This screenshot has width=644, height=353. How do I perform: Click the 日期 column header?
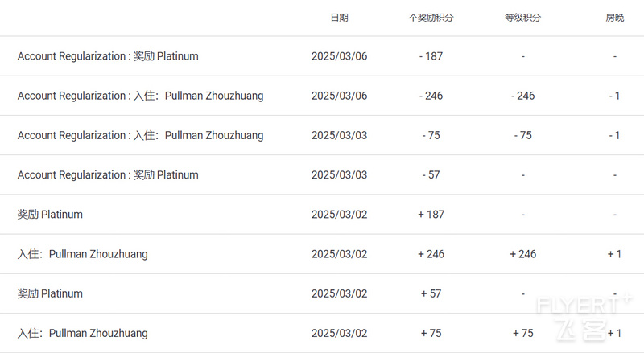tap(339, 18)
